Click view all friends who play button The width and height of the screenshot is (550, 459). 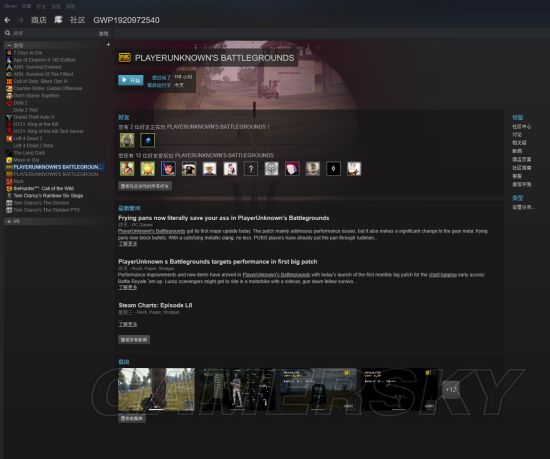click(145, 186)
